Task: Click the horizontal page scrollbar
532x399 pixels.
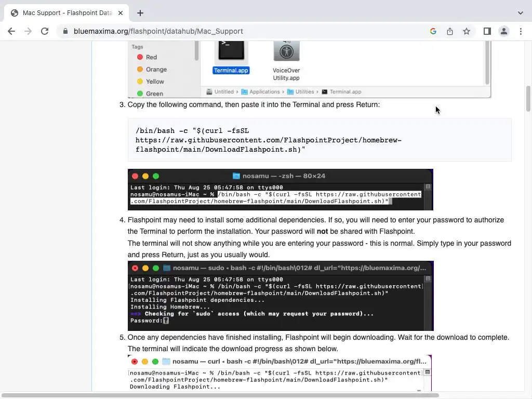Action: [x=220, y=395]
